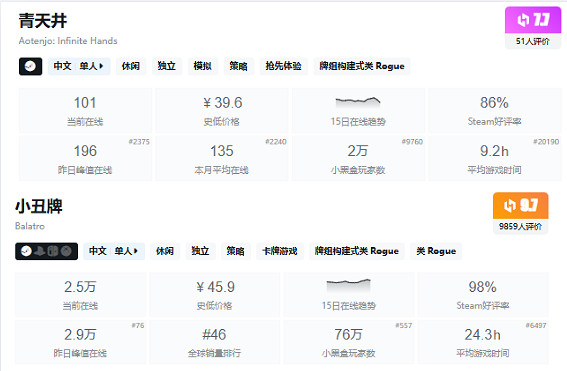Open 小丑牌 game title
This screenshot has height=371, width=567.
[x=39, y=206]
